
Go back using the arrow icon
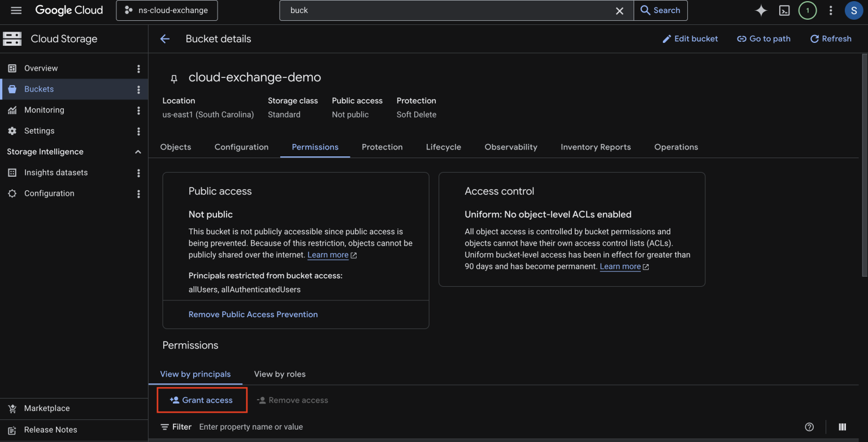(165, 39)
